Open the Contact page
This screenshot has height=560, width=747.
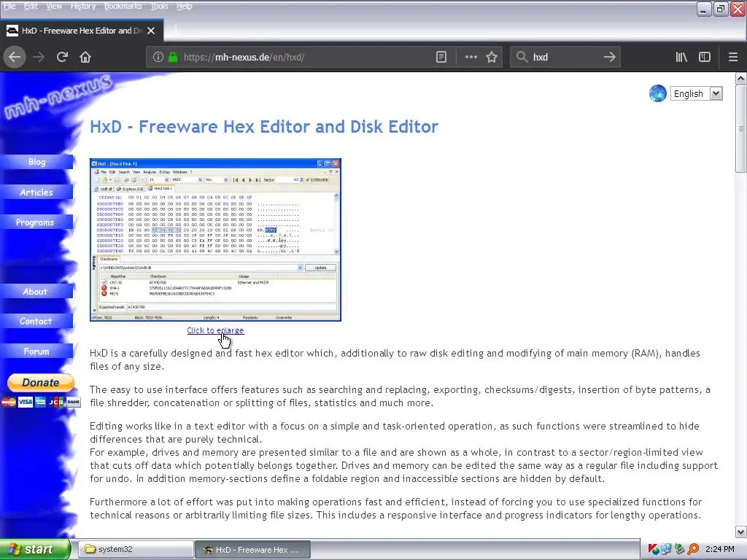36,321
